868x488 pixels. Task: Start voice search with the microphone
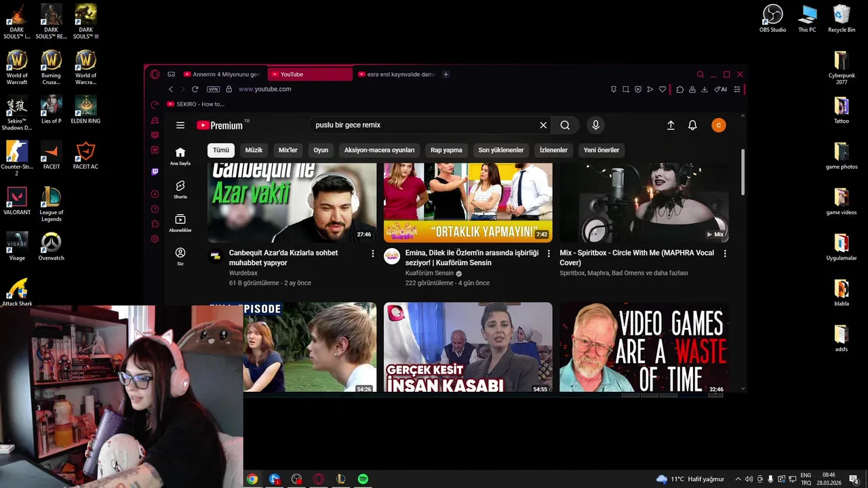point(595,125)
